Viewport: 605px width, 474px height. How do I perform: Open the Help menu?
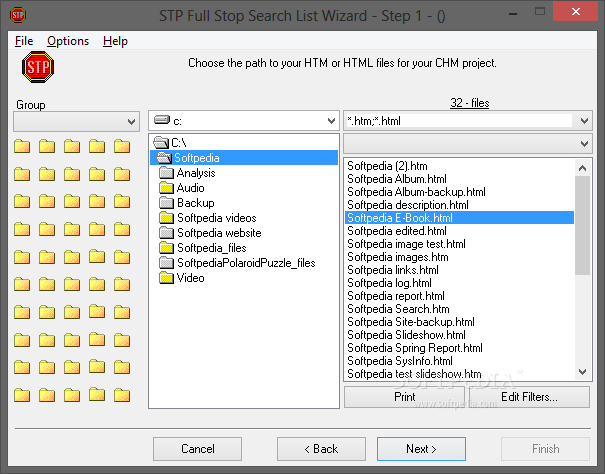click(x=115, y=41)
